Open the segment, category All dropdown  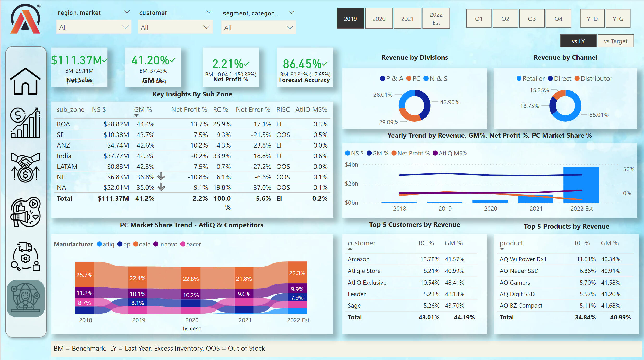click(x=258, y=28)
